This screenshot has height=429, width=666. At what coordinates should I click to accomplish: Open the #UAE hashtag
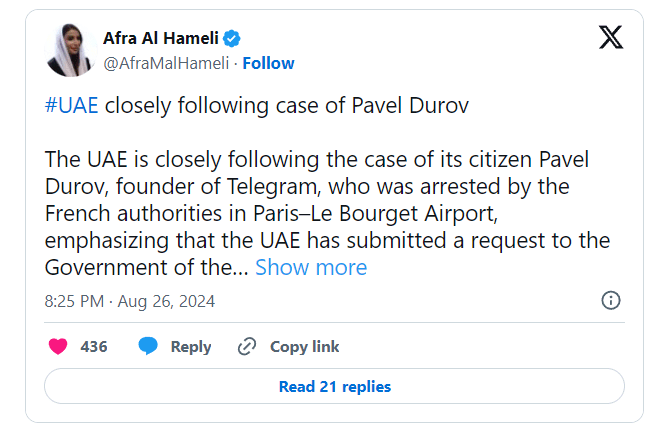(x=72, y=106)
